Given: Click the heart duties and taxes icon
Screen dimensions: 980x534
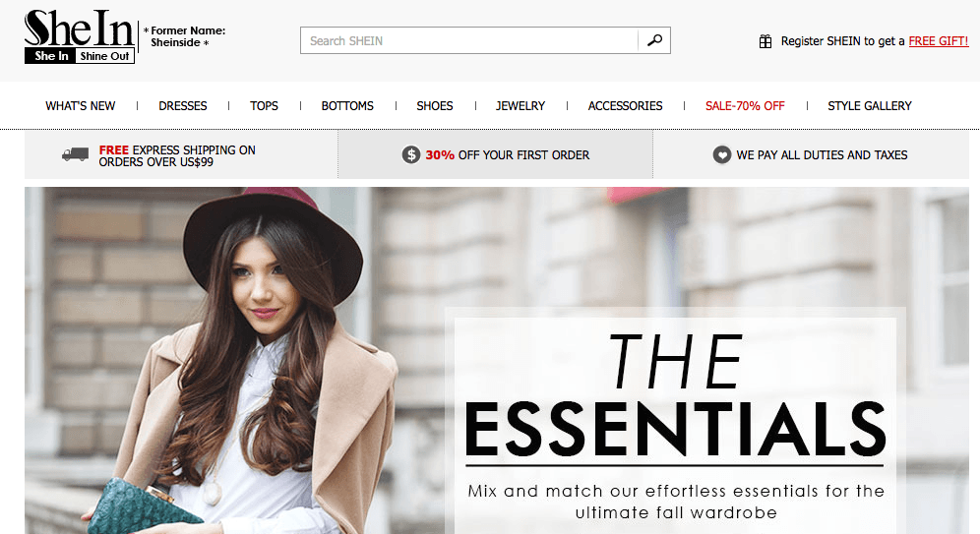Looking at the screenshot, I should 722,155.
